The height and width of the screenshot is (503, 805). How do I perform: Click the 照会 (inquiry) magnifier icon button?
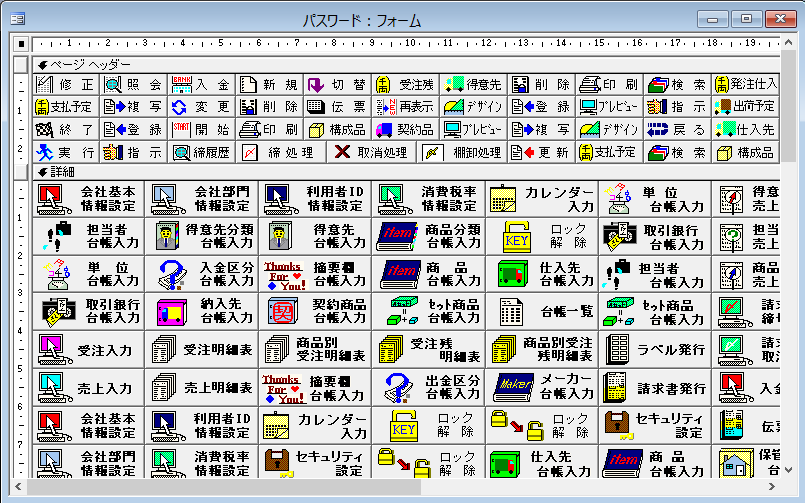click(x=135, y=85)
